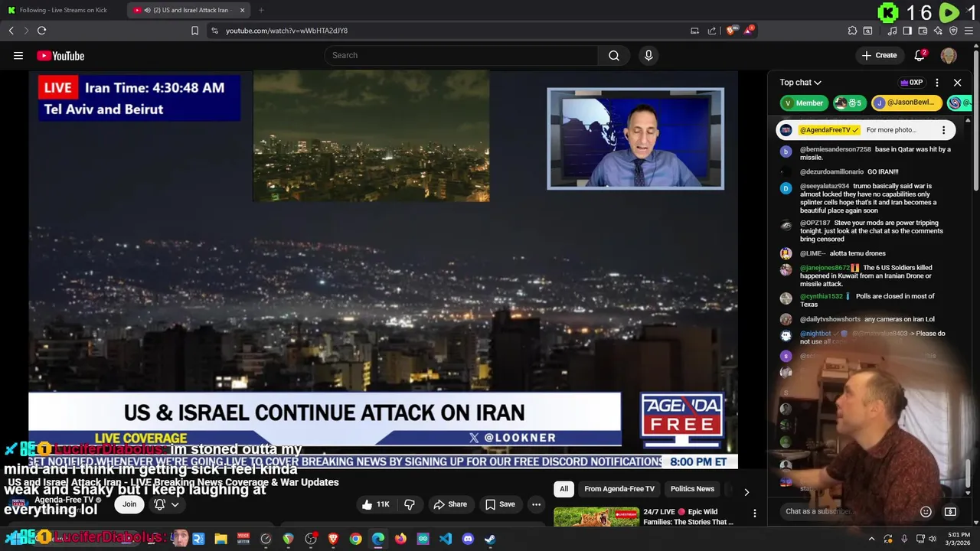Open media control music note icon
Viewport: 980px width, 551px height.
(892, 31)
